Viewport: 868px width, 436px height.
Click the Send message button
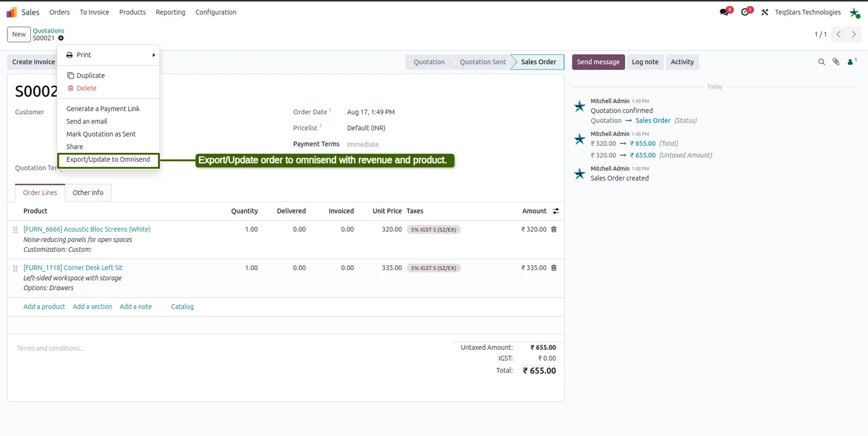pos(598,62)
